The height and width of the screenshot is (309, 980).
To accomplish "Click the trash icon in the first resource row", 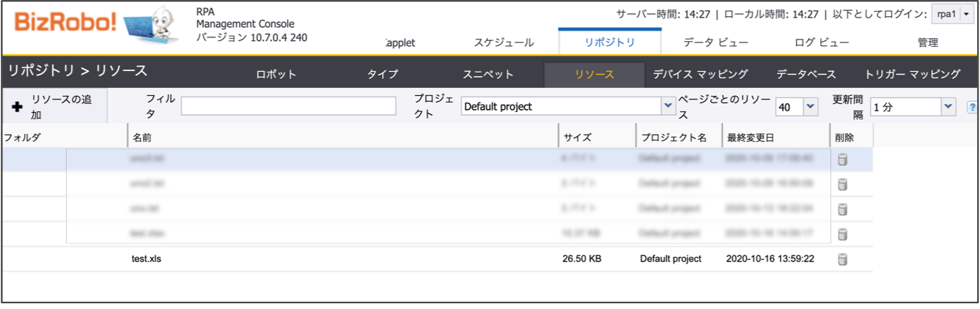I will [x=842, y=160].
